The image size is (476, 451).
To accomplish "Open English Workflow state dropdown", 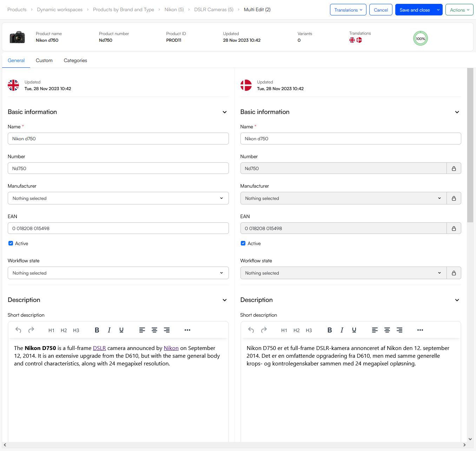I will coord(118,273).
